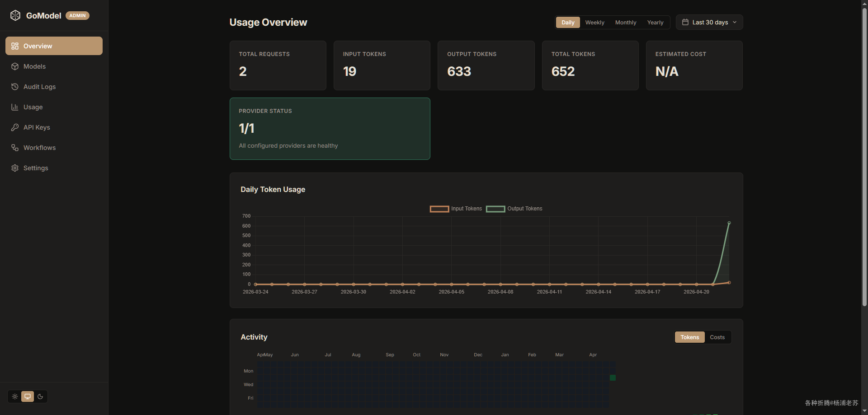Screen dimensions: 868x415
Task: Click the Overview grid icon
Action: [x=15, y=46]
